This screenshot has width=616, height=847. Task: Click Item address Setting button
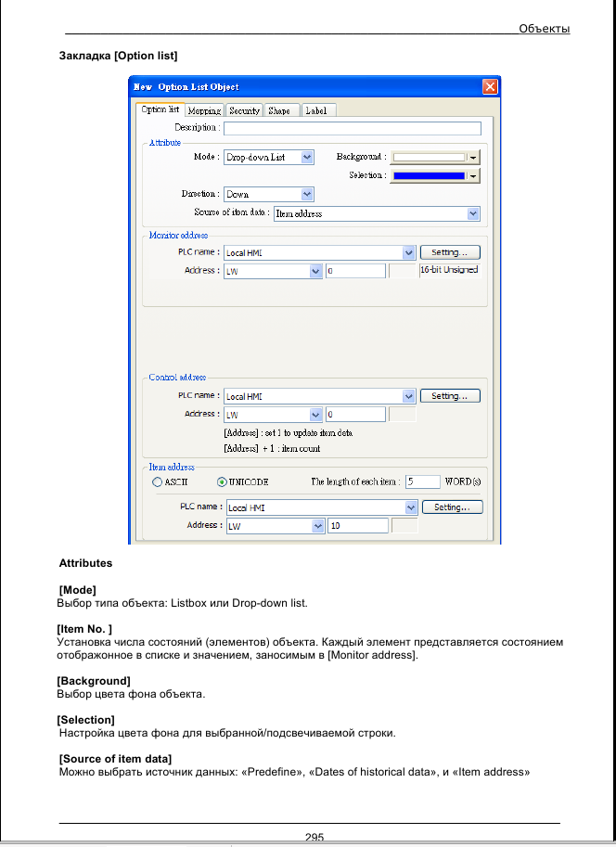[x=452, y=507]
